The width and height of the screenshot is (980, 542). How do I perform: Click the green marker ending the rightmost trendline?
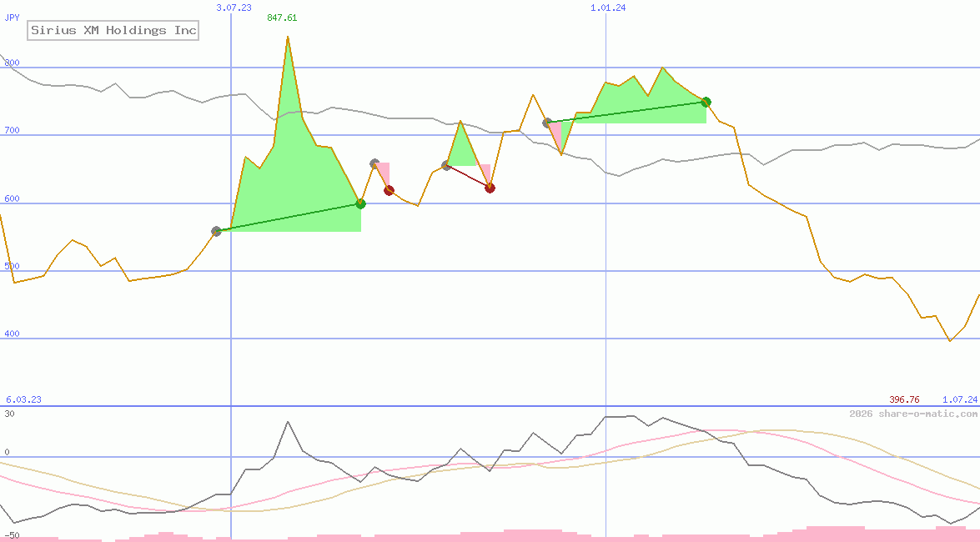coord(706,102)
